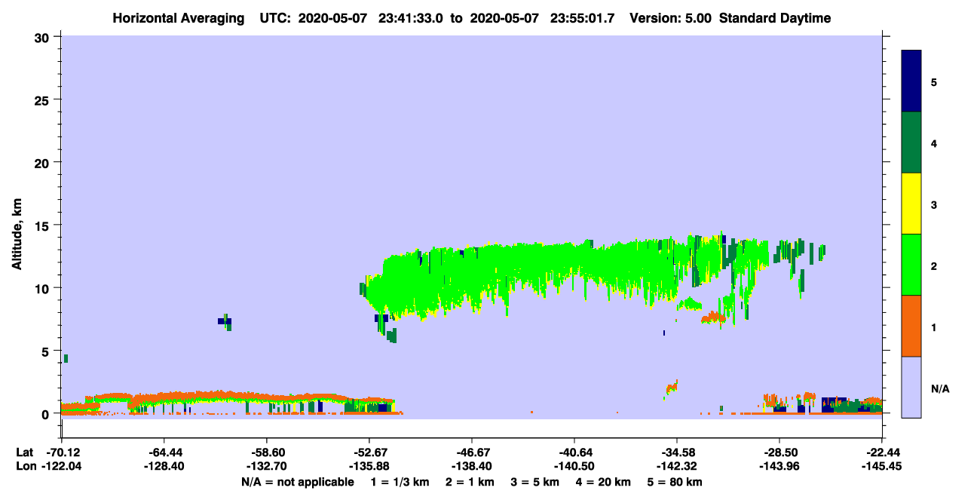The height and width of the screenshot is (503, 980).
Task: Click 'Standard Daytime' in the title
Action: coord(775,18)
